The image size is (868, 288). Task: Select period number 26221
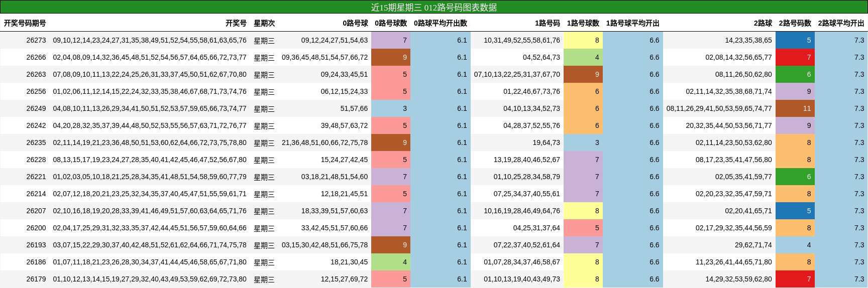[x=36, y=177]
